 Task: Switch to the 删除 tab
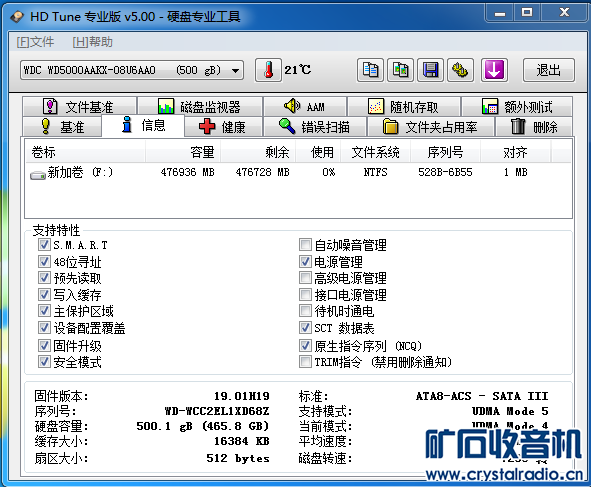click(534, 127)
